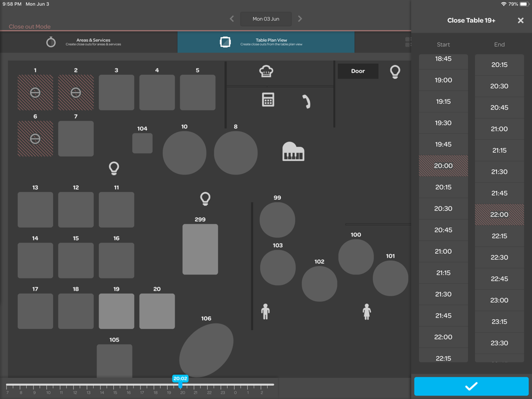Switch to Areas & Services tab
The height and width of the screenshot is (399, 532).
[89, 42]
